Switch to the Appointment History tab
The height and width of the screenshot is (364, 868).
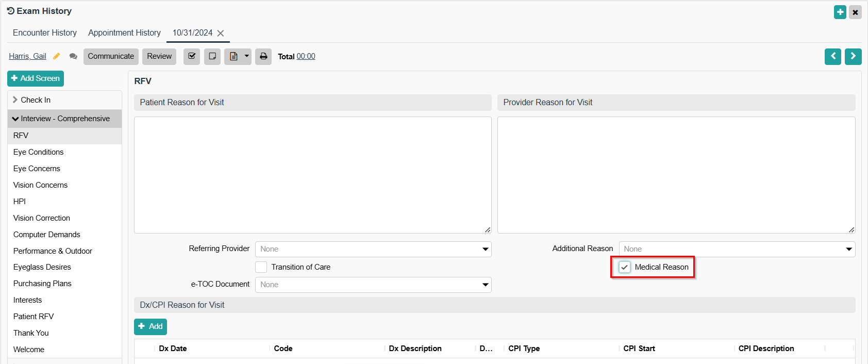click(x=124, y=32)
